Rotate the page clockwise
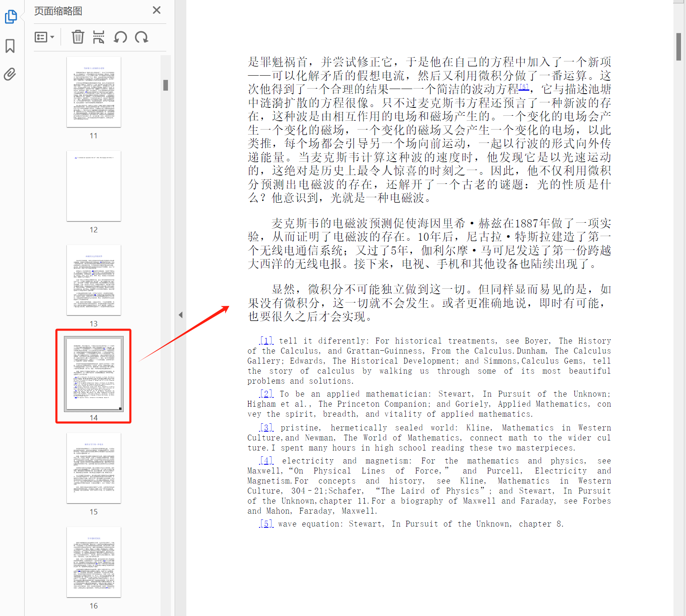686x616 pixels. coord(142,37)
